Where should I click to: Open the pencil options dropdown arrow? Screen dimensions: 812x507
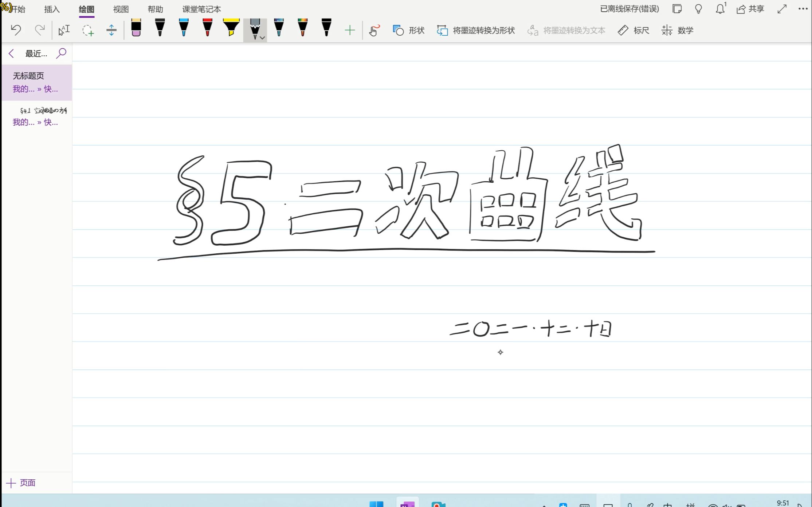tap(263, 38)
